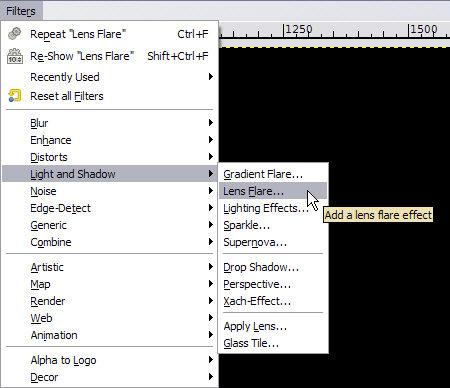
Task: Expand the Decor submenu
Action: 110,377
